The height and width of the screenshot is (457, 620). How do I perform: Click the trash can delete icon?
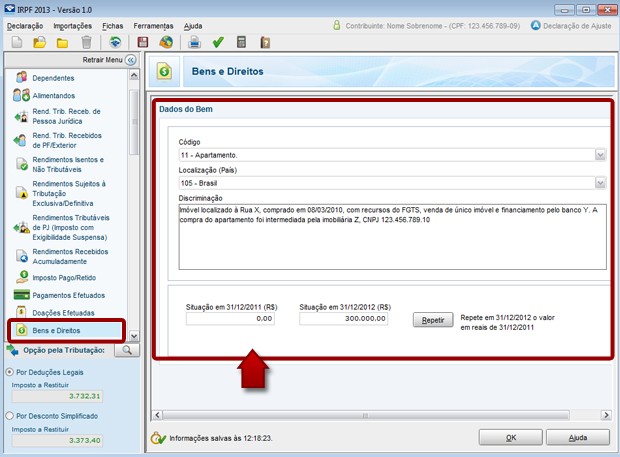(x=87, y=42)
